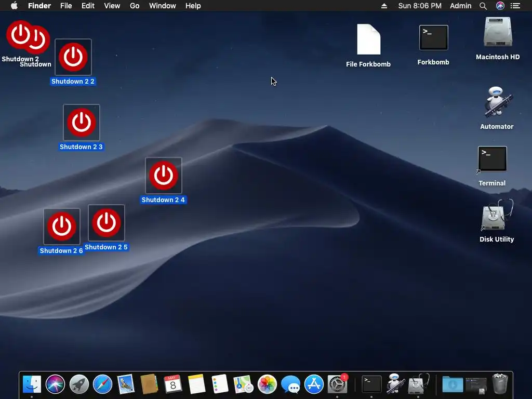Select the Terminal alias on desktop
This screenshot has width=532, height=399.
pyautogui.click(x=493, y=159)
